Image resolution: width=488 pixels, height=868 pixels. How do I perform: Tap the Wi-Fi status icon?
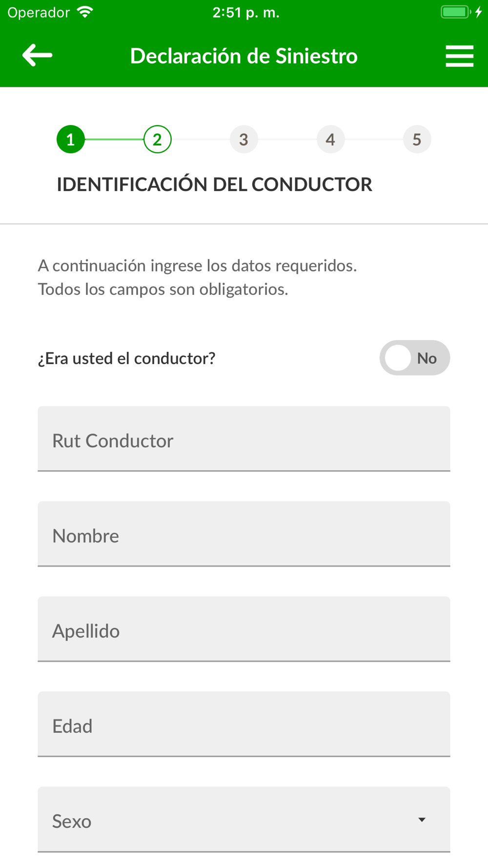[x=85, y=12]
